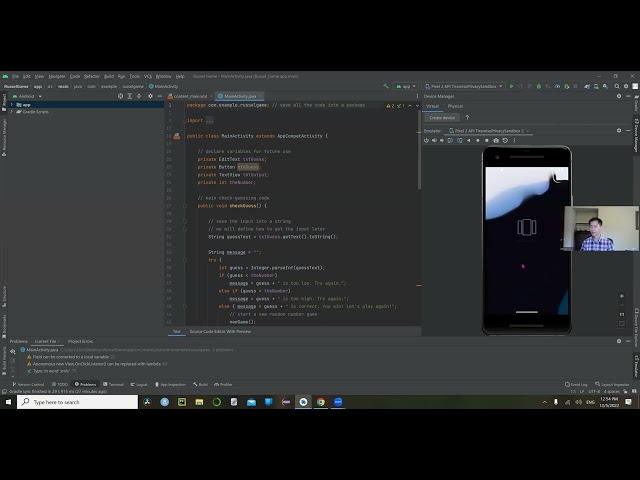Switch to the Project Errors tab
Image resolution: width=640 pixels, height=480 pixels.
point(80,341)
